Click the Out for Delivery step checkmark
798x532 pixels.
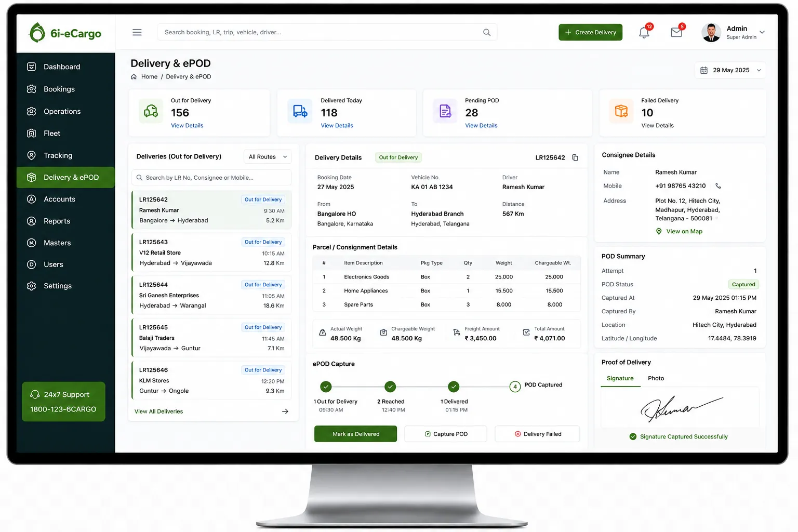point(326,387)
